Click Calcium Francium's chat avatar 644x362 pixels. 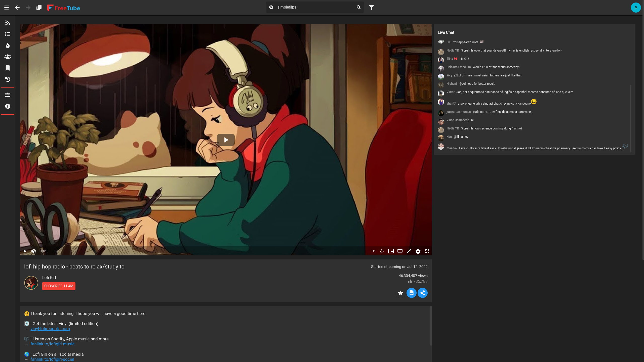[441, 68]
